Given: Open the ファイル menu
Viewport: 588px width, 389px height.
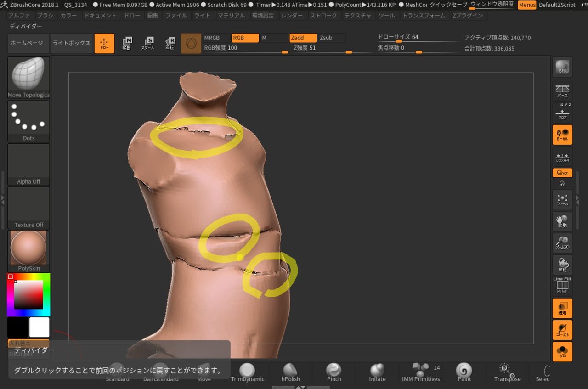Looking at the screenshot, I should [x=176, y=15].
